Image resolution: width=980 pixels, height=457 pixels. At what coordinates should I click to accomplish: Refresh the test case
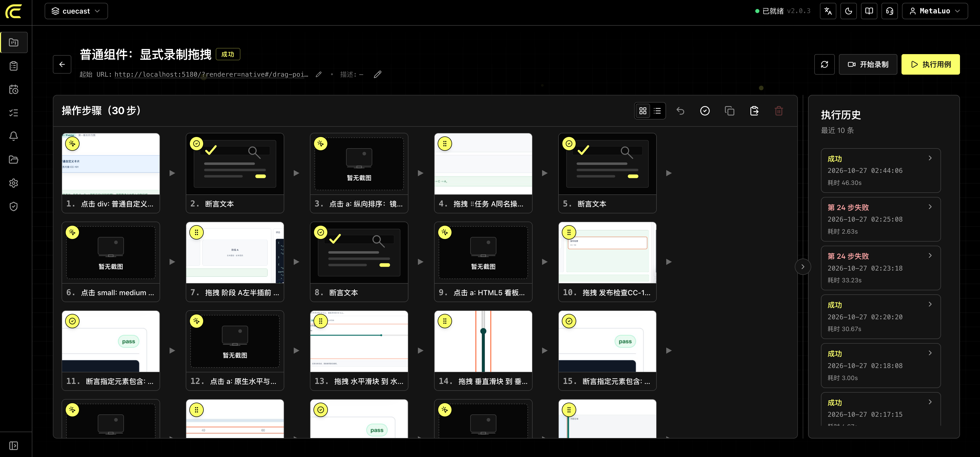[x=824, y=64]
